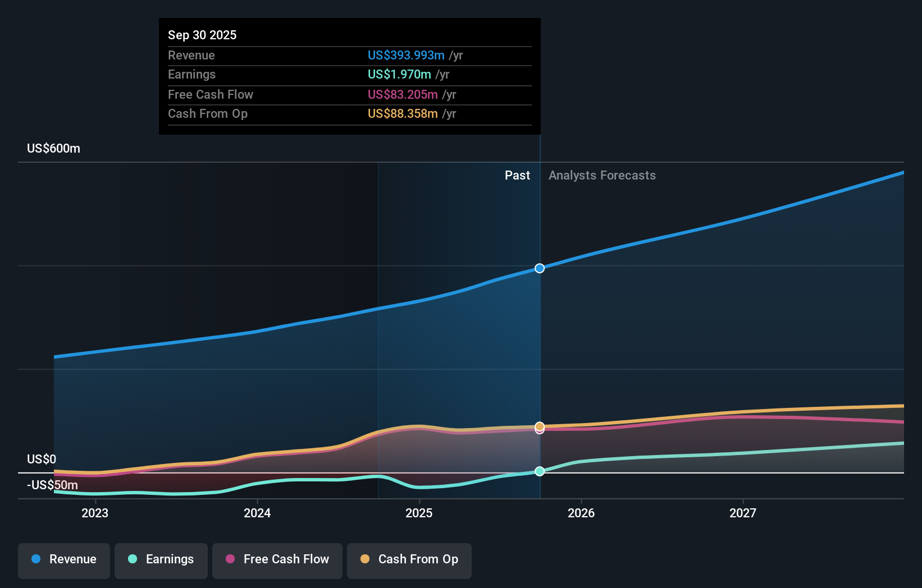922x588 pixels.
Task: Click the 2024 label on the x-axis
Action: coord(257,513)
